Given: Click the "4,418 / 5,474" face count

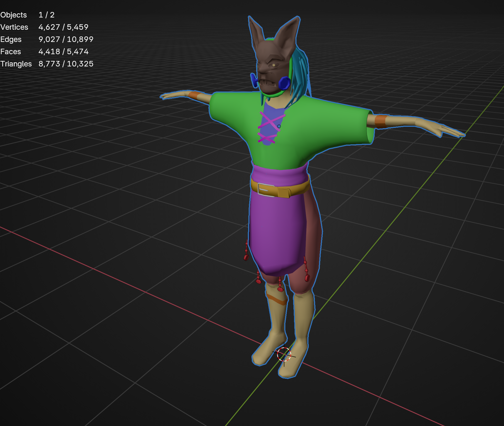Looking at the screenshot, I should pos(63,52).
